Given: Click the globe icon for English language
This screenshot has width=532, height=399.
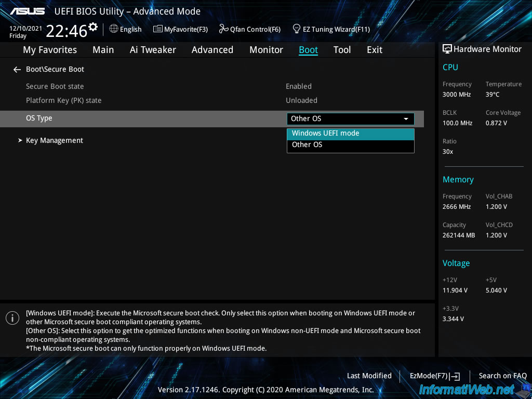Looking at the screenshot, I should point(114,29).
